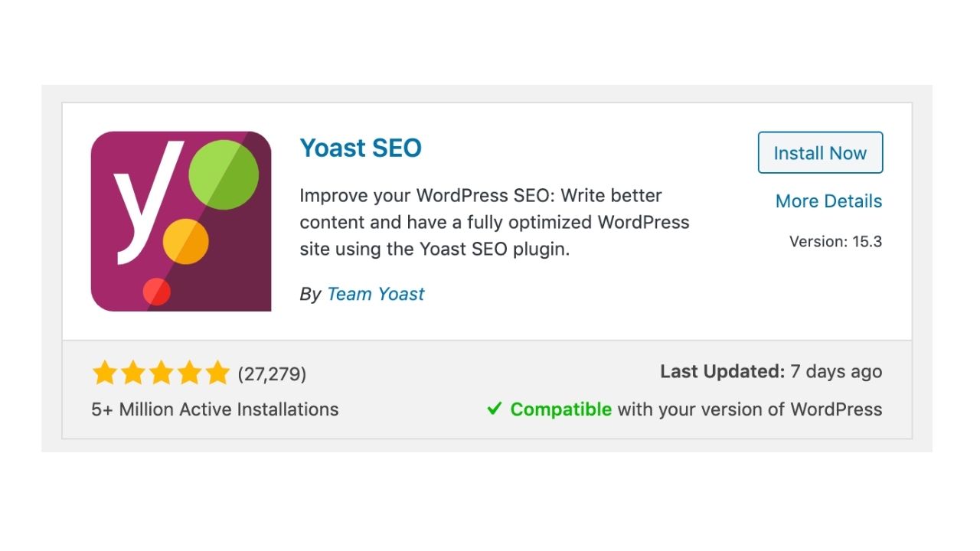The width and height of the screenshot is (980, 551).
Task: Click the 5+ Million Active Installations text
Action: pyautogui.click(x=215, y=409)
